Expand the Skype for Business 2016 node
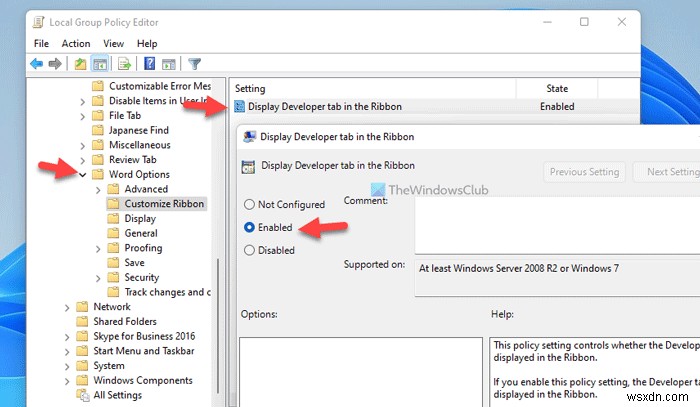 (x=67, y=337)
